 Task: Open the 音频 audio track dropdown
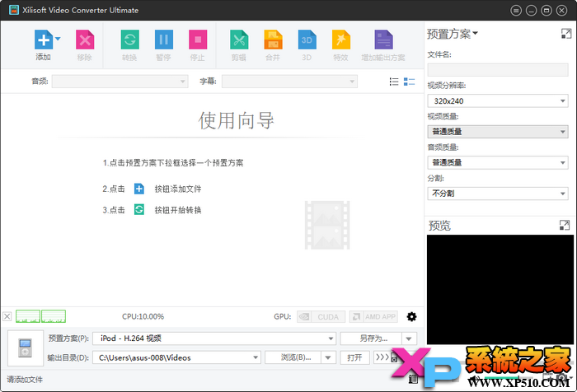click(120, 82)
